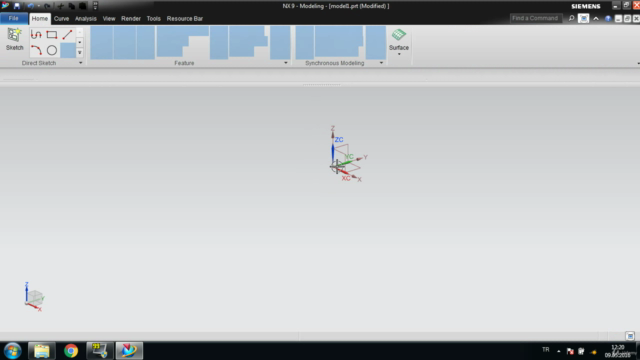Open the Help globe icon
This screenshot has width=640, height=360.
coord(608,19)
